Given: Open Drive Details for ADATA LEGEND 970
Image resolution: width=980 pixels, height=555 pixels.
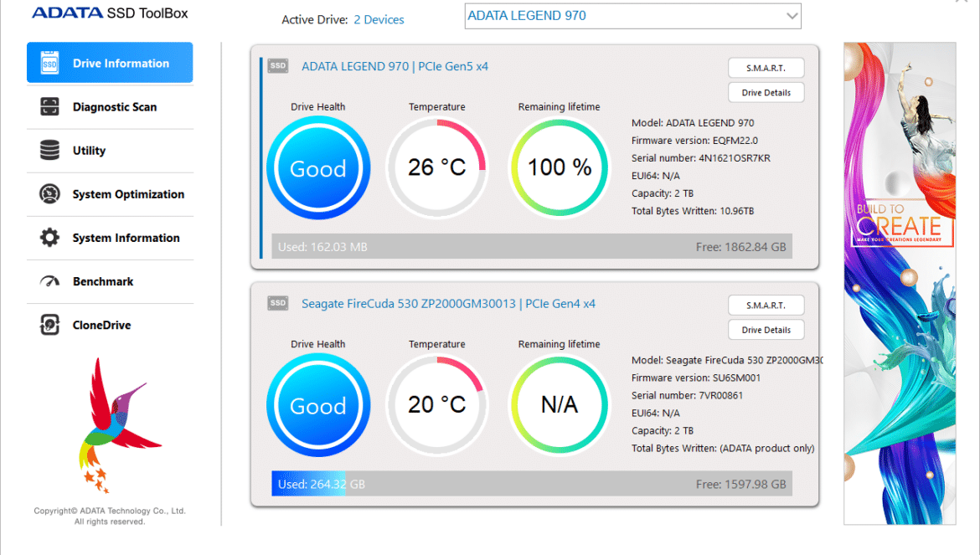Looking at the screenshot, I should [766, 92].
